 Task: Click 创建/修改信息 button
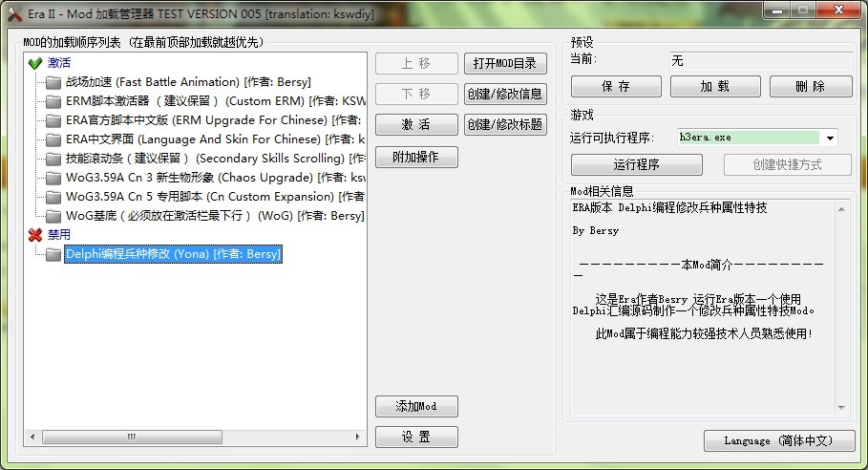pyautogui.click(x=505, y=95)
